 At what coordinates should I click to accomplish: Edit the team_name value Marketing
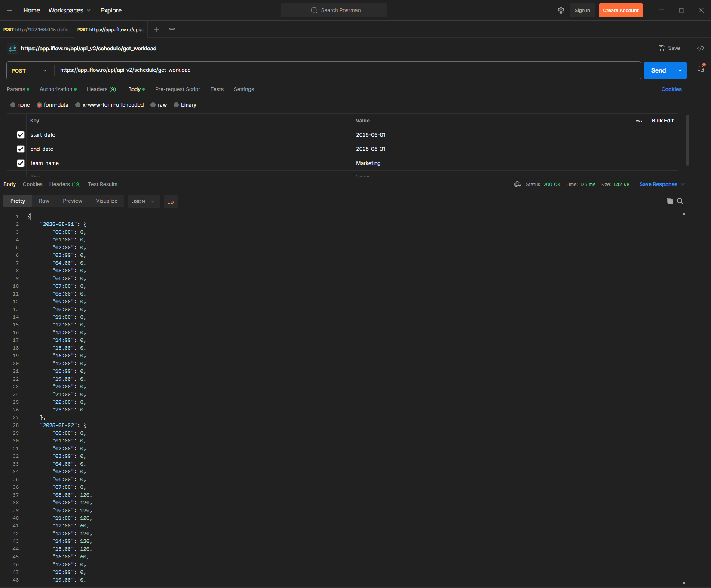tap(368, 163)
